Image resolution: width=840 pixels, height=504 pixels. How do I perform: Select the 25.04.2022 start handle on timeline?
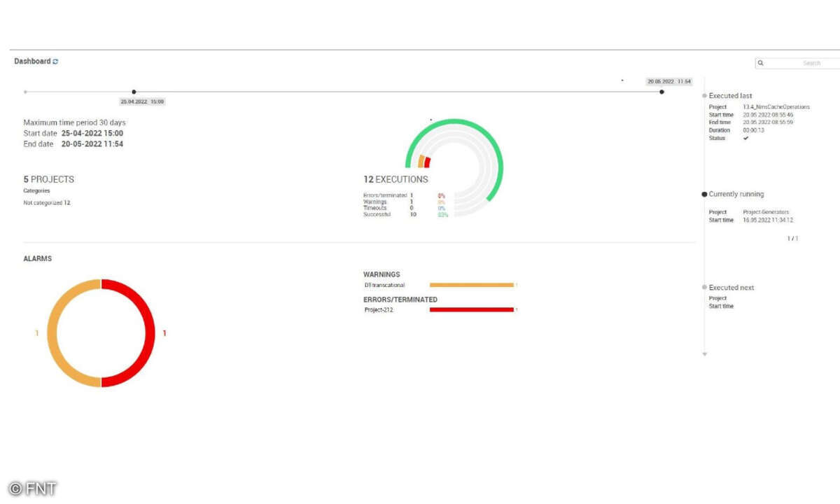coord(134,92)
